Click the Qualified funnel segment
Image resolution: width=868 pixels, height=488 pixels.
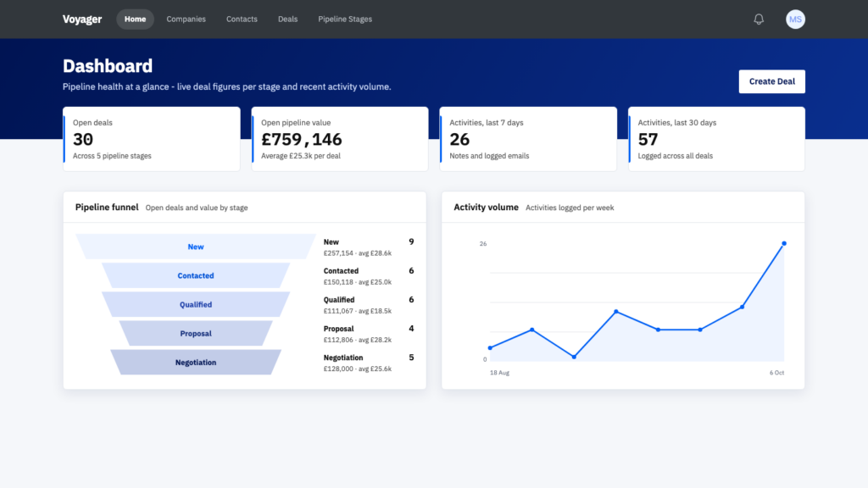coord(196,304)
